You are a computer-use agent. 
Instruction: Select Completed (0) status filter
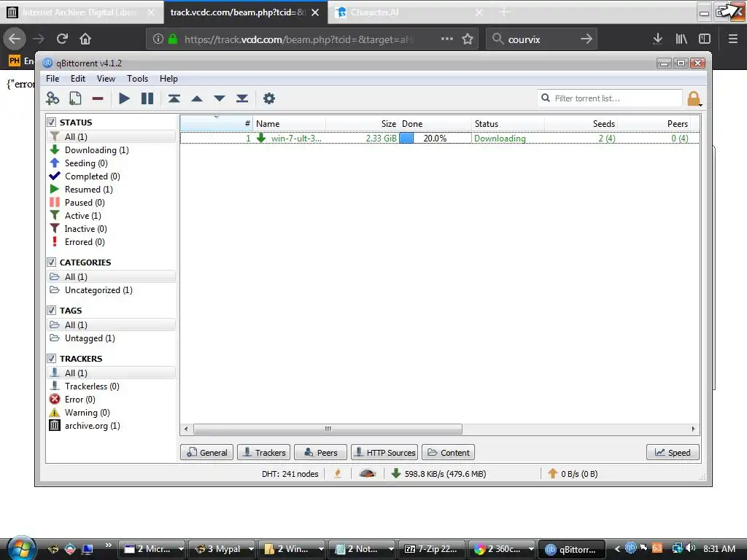(93, 176)
